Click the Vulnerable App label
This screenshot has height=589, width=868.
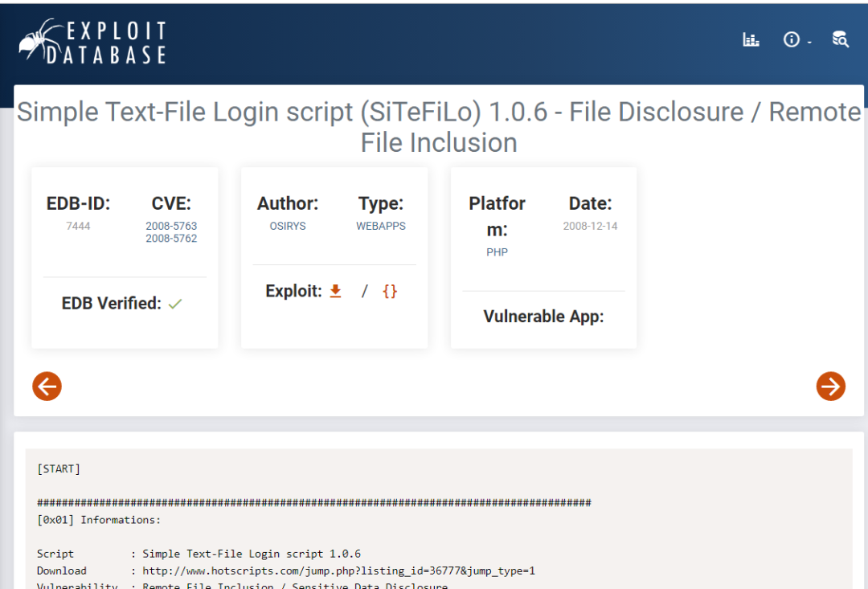[543, 316]
